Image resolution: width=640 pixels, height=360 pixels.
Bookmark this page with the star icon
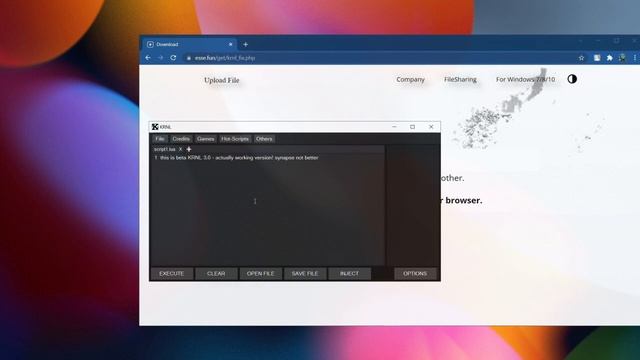tap(581, 58)
